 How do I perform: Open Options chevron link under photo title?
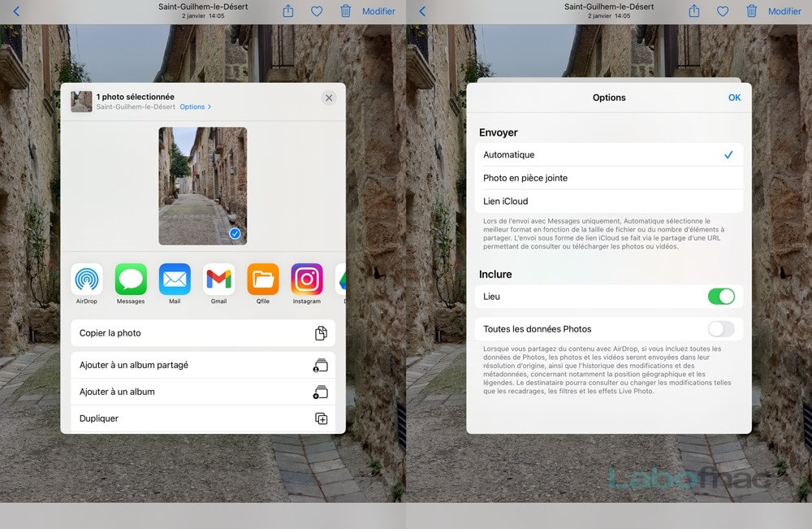pos(195,106)
